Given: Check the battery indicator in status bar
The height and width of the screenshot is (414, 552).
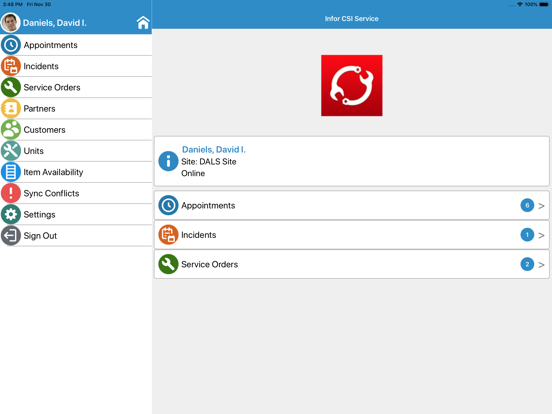Looking at the screenshot, I should [x=544, y=4].
